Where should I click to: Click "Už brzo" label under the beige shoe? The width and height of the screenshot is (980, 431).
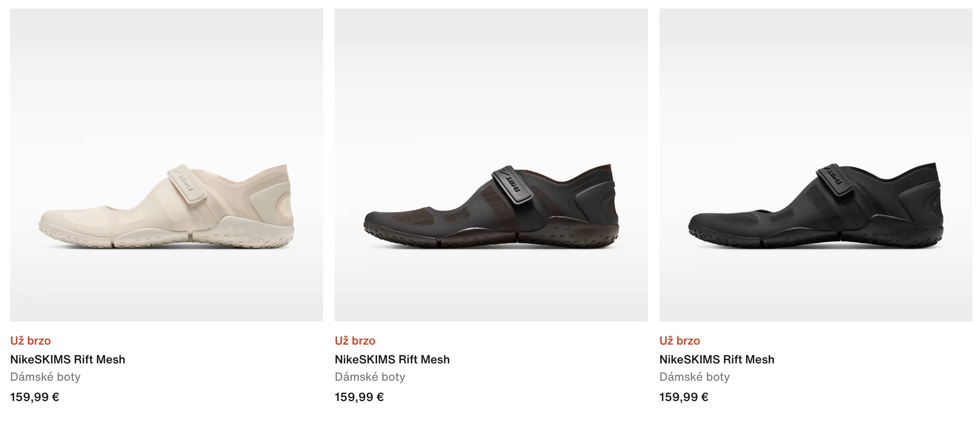tap(30, 340)
